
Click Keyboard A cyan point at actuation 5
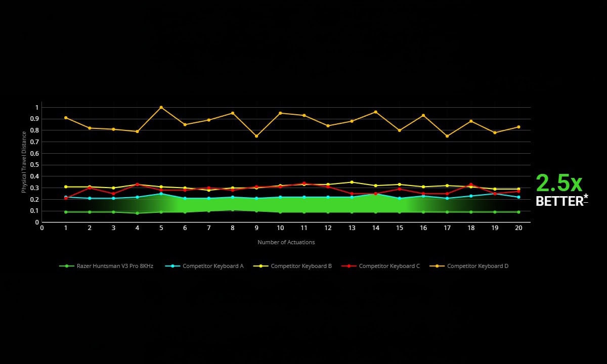(161, 194)
